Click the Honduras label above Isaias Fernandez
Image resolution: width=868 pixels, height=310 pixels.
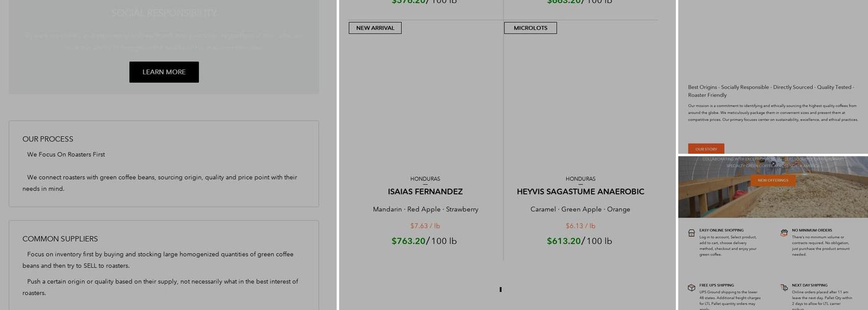click(x=425, y=179)
